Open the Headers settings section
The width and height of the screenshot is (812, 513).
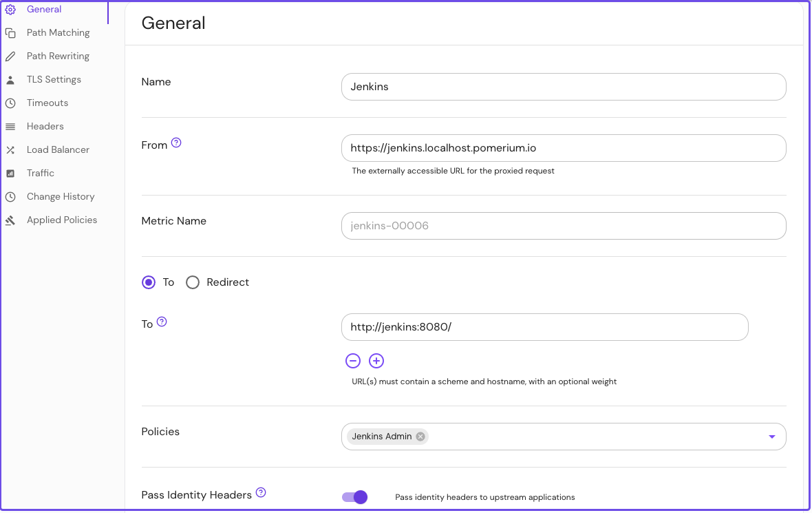point(45,127)
